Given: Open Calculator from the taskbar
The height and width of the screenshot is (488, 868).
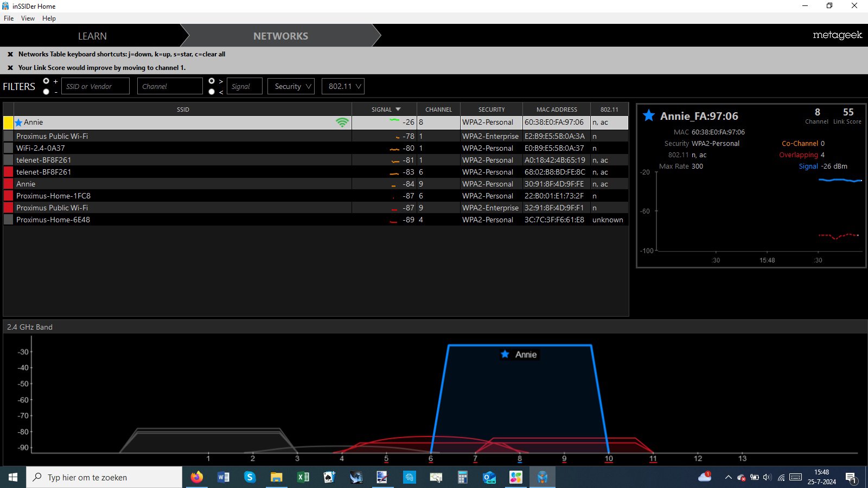Looking at the screenshot, I should click(x=462, y=477).
